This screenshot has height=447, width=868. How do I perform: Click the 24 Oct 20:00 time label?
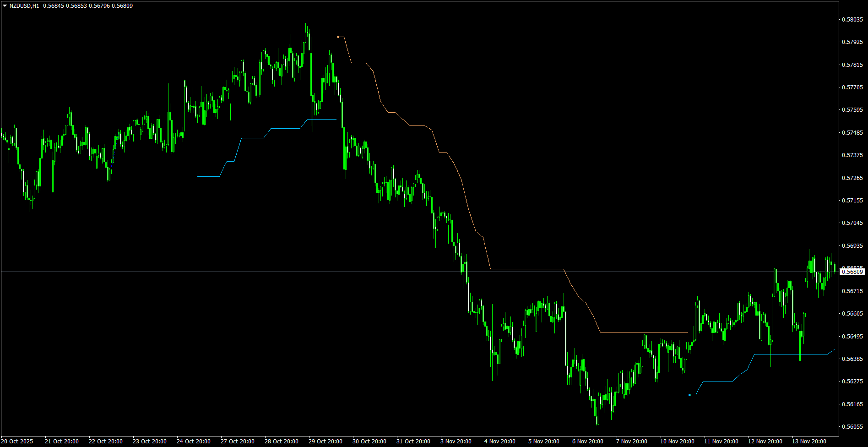tap(194, 442)
